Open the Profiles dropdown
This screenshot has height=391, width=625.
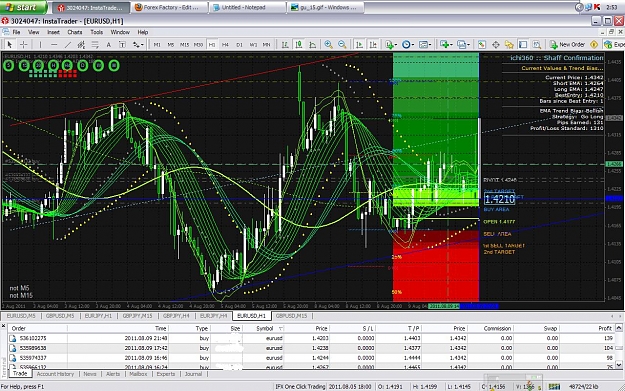[463, 45]
